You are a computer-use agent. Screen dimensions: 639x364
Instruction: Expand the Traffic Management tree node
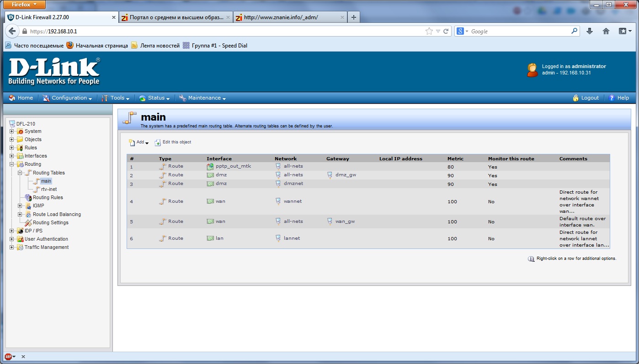(12, 247)
